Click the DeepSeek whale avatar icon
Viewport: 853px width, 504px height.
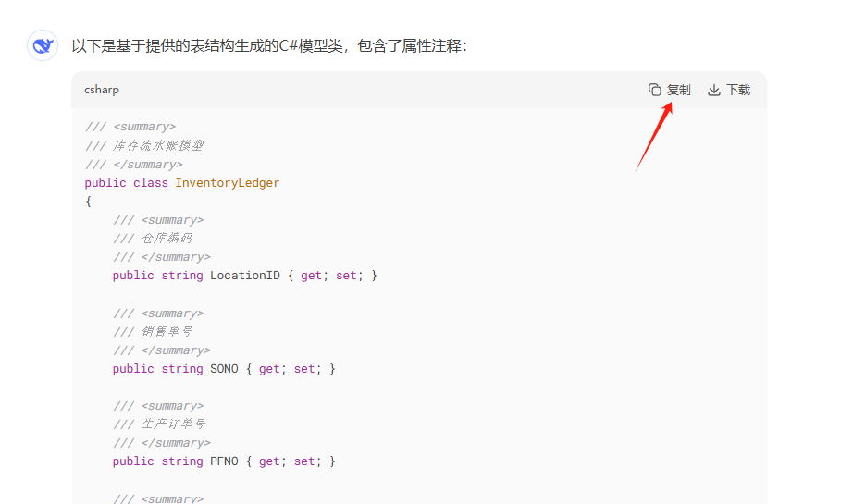(x=43, y=45)
